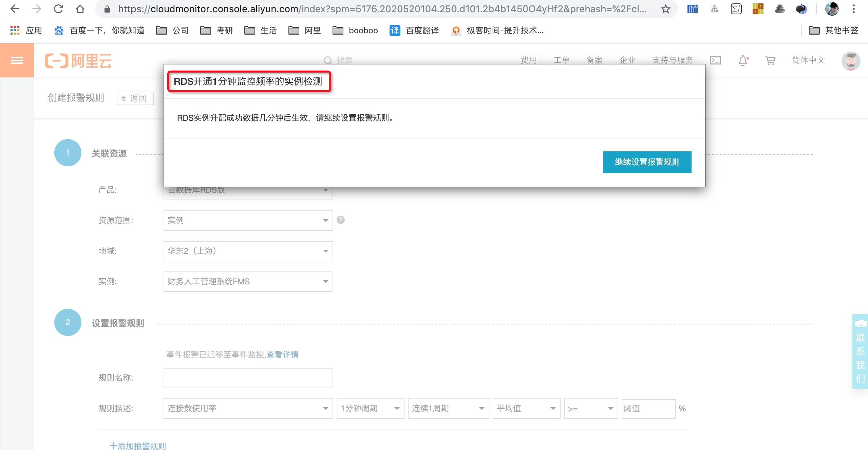Open the browser home icon

pos(80,9)
